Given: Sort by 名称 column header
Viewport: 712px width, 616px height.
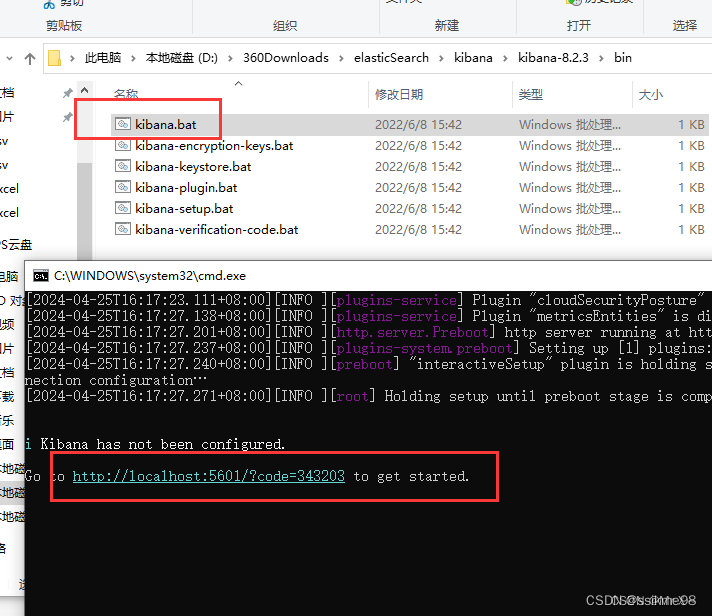Looking at the screenshot, I should coord(125,94).
